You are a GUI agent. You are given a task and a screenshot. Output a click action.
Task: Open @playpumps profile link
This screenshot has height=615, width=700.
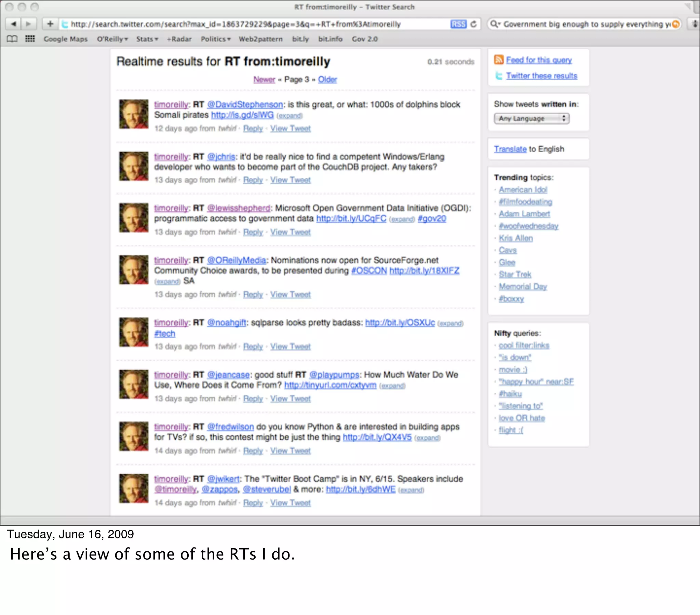(x=334, y=375)
